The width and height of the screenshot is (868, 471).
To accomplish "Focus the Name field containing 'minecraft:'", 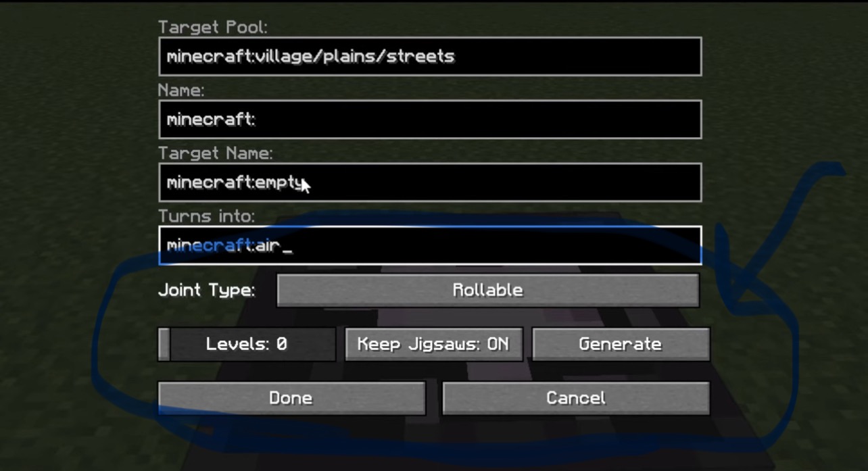I will click(x=430, y=120).
